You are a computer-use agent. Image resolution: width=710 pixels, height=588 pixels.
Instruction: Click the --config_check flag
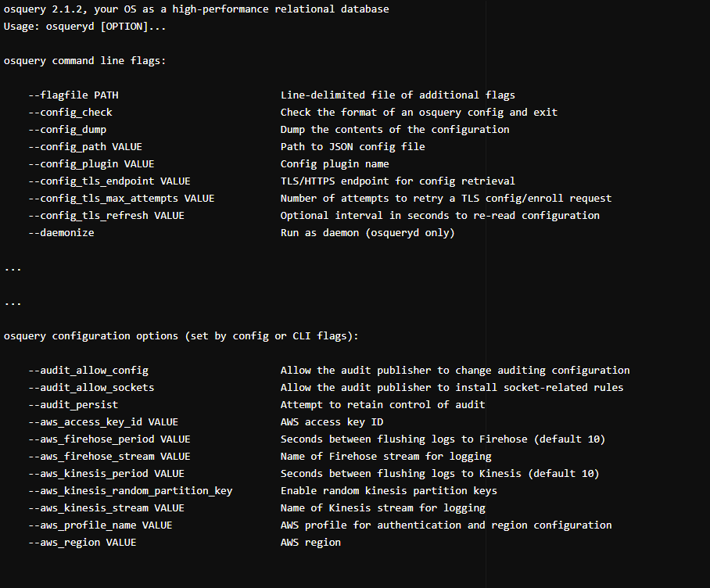[70, 113]
